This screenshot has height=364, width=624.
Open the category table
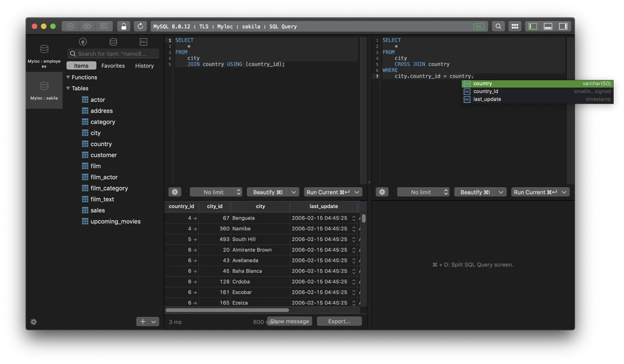point(102,121)
